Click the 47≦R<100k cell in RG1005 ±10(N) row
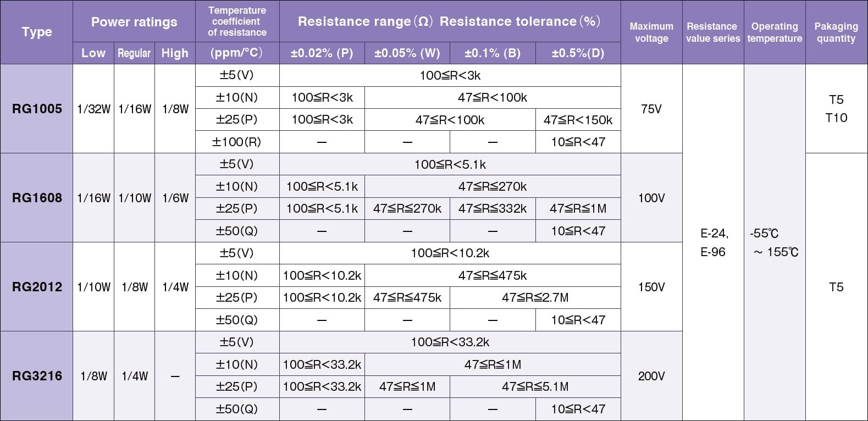The image size is (868, 421). [493, 97]
